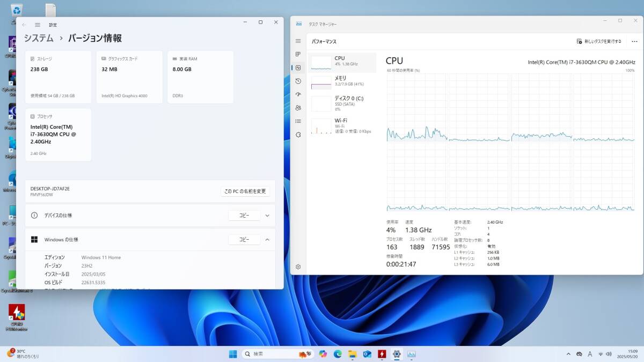
Task: Collapse Windows の仕様 section chevron
Action: coord(267,240)
